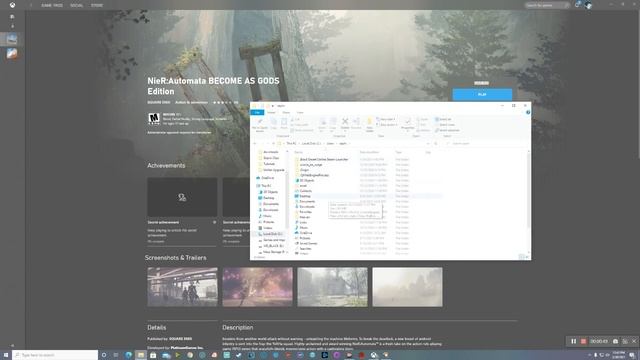The width and height of the screenshot is (640, 360).
Task: Open the Xbox logo home icon
Action: [x=12, y=5]
